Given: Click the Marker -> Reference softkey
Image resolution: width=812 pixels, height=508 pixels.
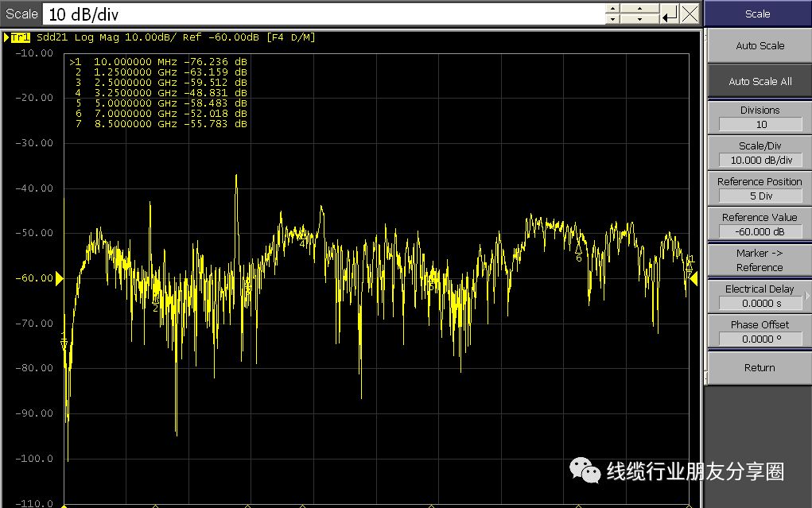Looking at the screenshot, I should tap(760, 260).
